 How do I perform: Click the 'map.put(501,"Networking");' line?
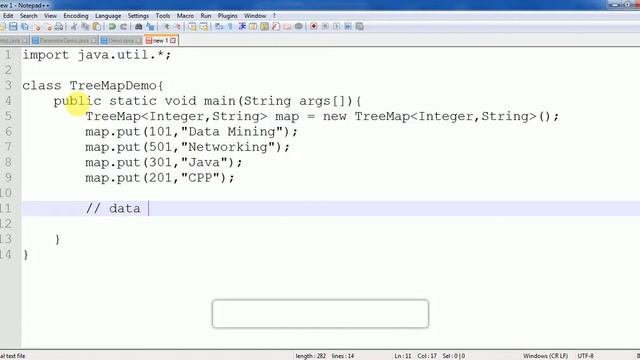pos(187,147)
